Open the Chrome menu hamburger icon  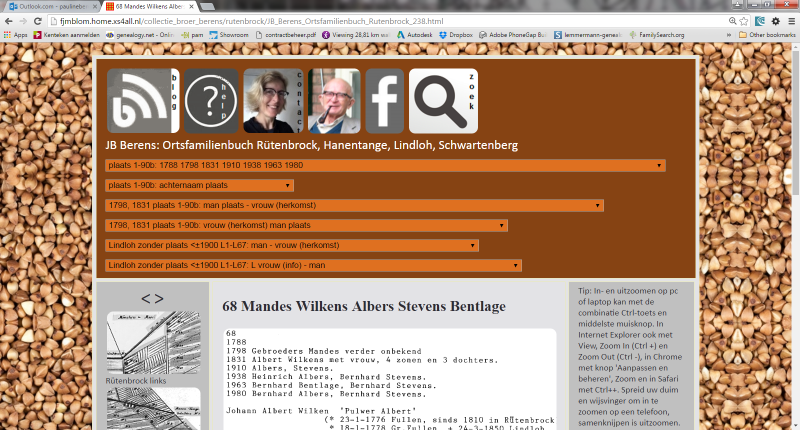[x=792, y=21]
